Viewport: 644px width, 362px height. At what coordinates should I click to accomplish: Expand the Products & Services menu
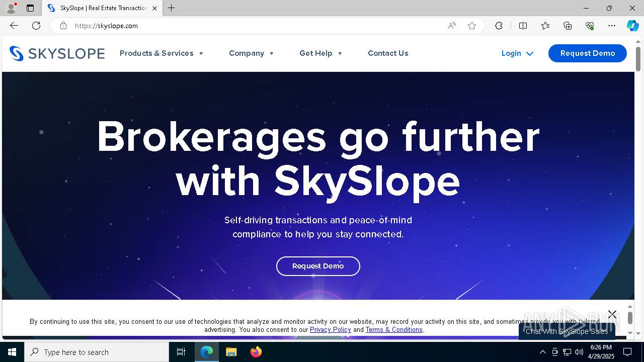tap(162, 53)
